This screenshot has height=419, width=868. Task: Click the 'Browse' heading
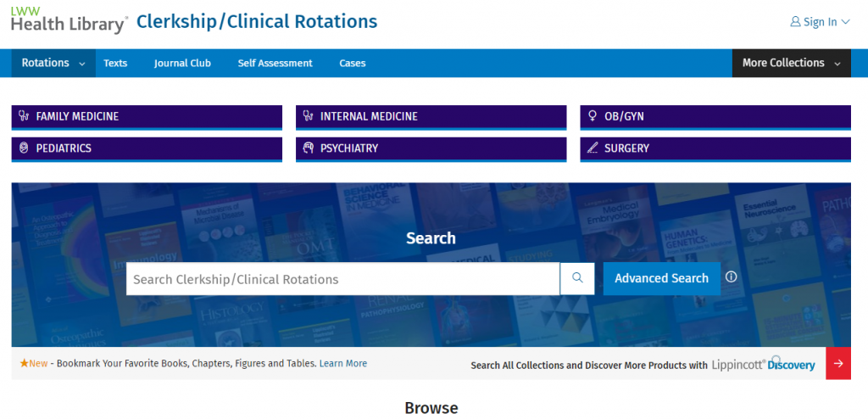pos(431,408)
